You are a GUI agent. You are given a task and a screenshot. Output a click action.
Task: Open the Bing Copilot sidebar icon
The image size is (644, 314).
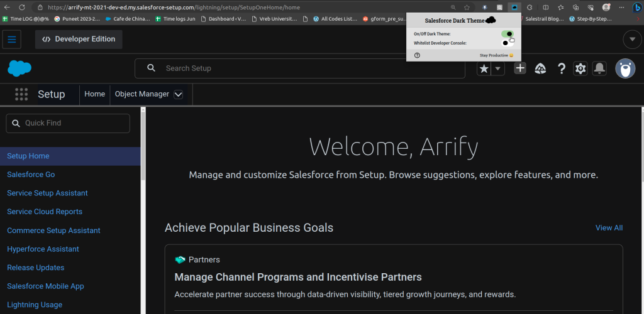point(636,8)
